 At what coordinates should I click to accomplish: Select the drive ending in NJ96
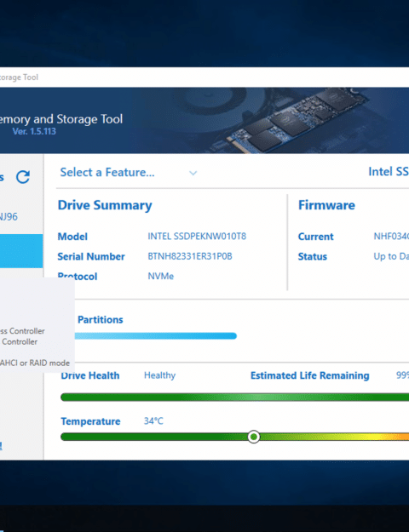(x=9, y=217)
